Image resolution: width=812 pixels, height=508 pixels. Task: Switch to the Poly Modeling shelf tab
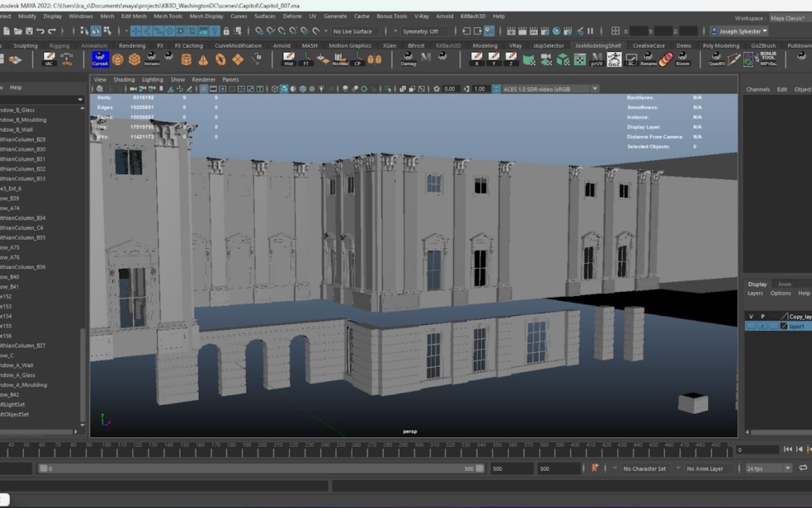721,45
